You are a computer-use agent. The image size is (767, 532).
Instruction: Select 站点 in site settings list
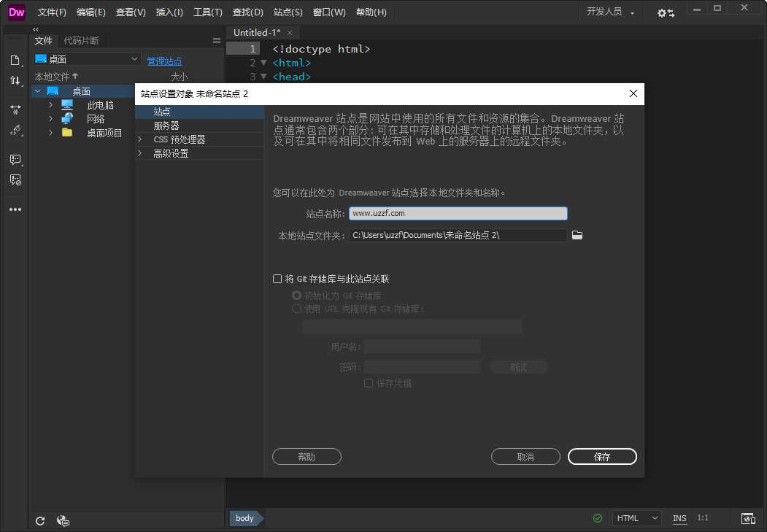pos(199,112)
